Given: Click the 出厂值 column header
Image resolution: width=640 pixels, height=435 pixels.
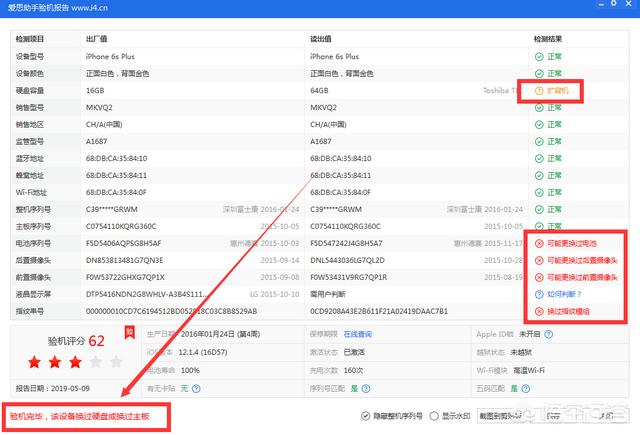Looking at the screenshot, I should click(x=96, y=39).
